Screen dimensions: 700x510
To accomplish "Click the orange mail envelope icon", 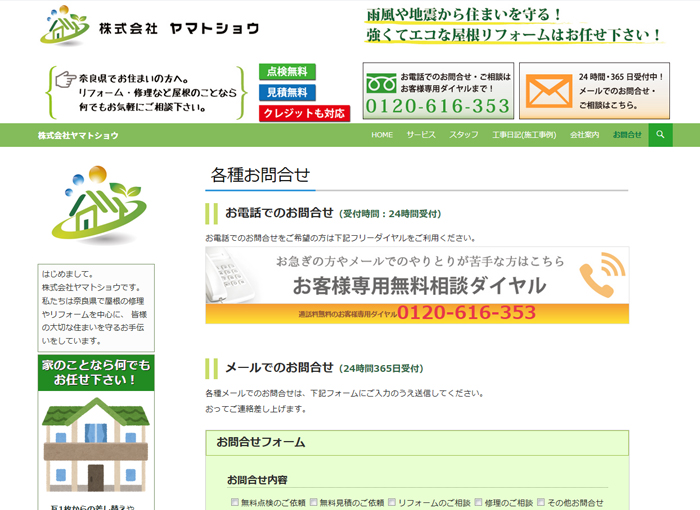I will (x=548, y=91).
